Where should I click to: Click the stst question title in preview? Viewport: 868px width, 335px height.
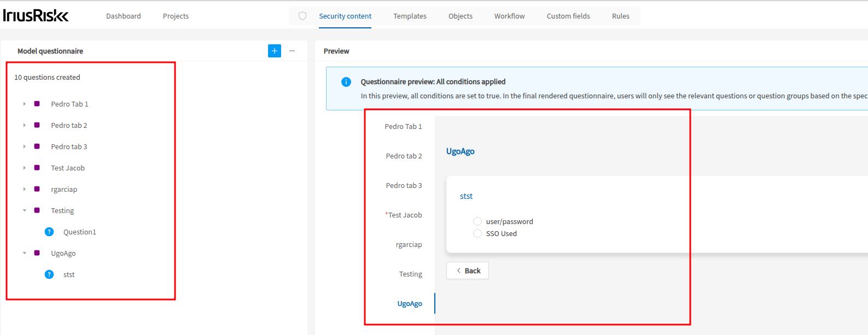point(466,196)
